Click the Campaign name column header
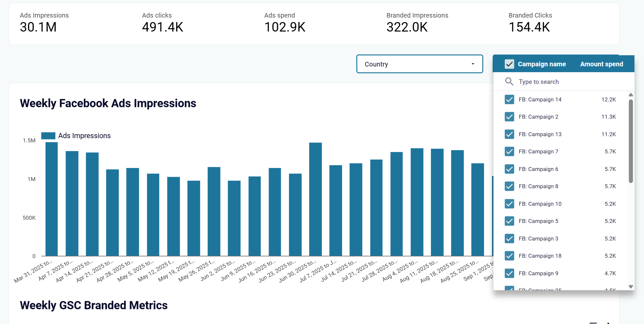644x324 pixels. (542, 64)
